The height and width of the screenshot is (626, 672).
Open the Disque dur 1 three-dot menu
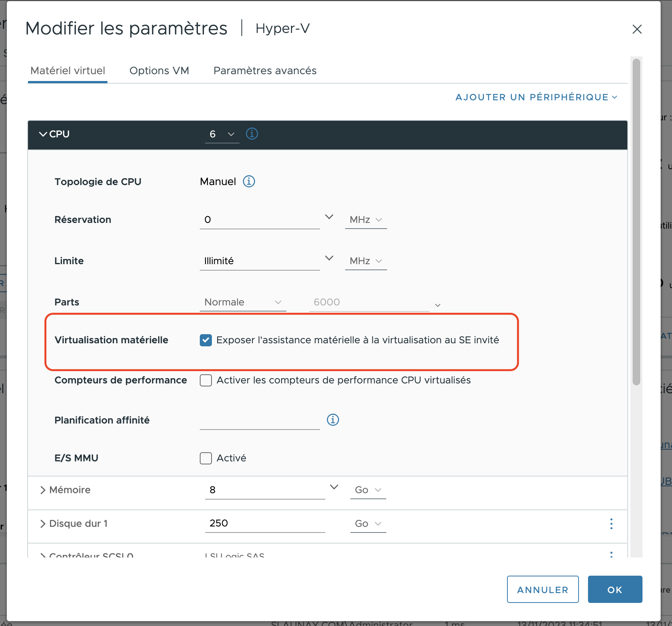pos(611,523)
